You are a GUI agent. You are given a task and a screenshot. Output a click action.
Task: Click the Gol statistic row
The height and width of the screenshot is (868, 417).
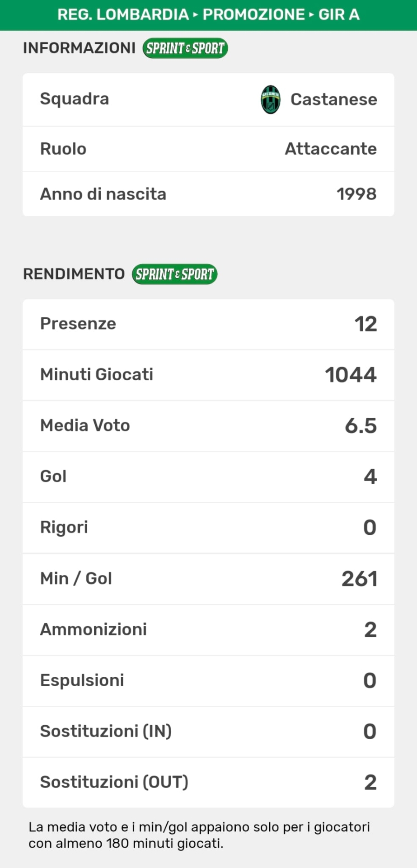point(208,476)
